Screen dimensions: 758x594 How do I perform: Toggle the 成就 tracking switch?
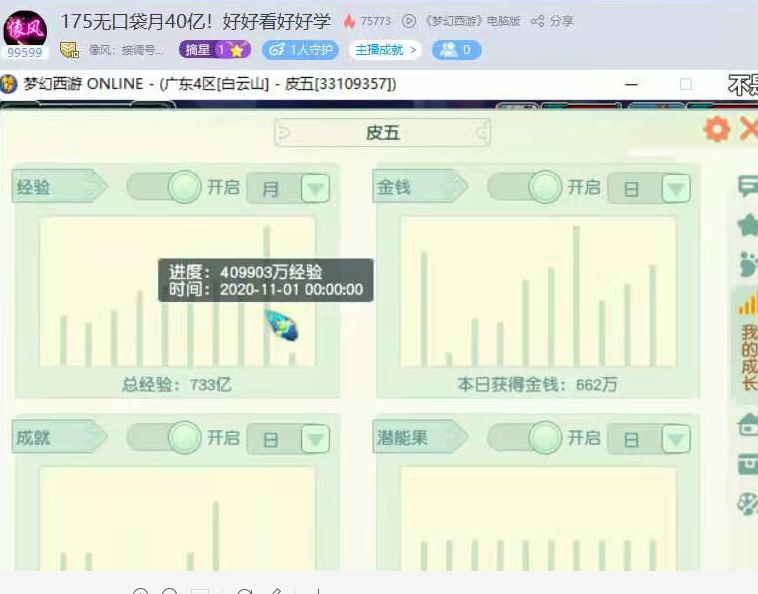pos(164,437)
